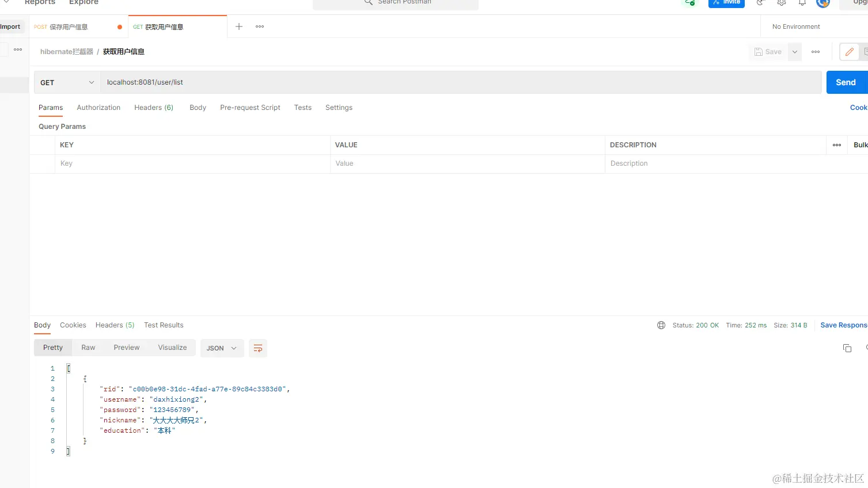This screenshot has height=488, width=868.
Task: Open Explore in top navigation
Action: pyautogui.click(x=84, y=2)
